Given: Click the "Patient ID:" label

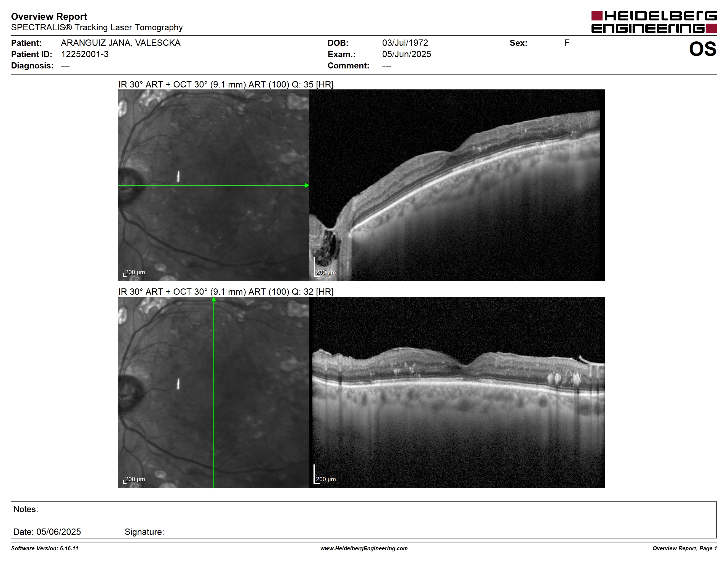Looking at the screenshot, I should pyautogui.click(x=32, y=54).
